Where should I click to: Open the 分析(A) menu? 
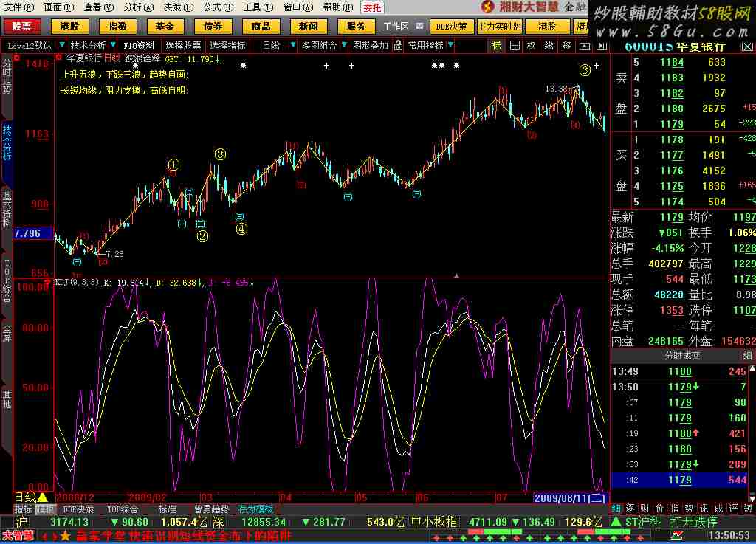tap(138, 7)
